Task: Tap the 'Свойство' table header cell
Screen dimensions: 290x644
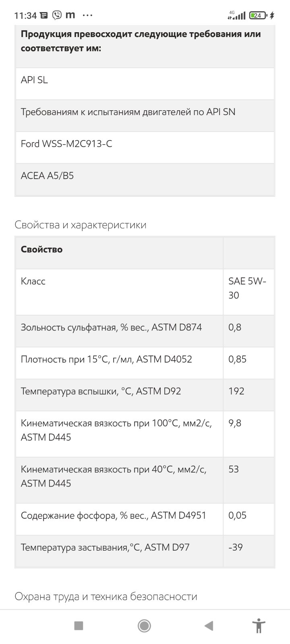Action: click(x=119, y=253)
